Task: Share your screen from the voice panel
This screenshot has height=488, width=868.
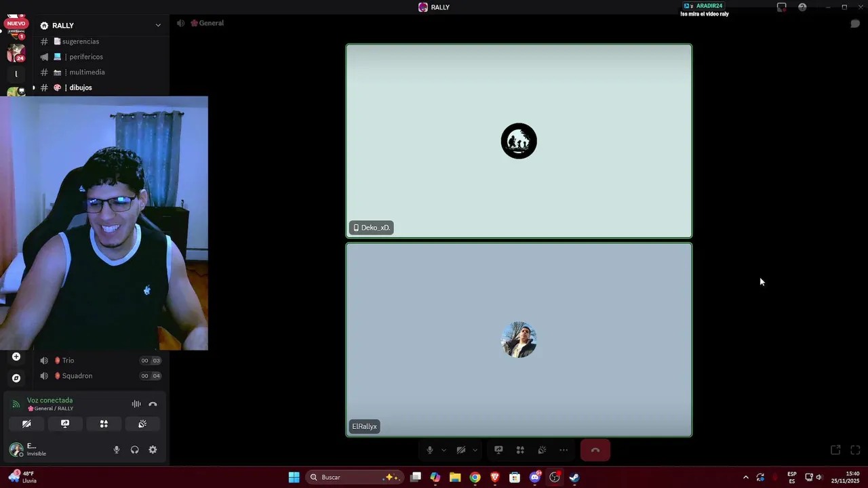Action: (65, 424)
